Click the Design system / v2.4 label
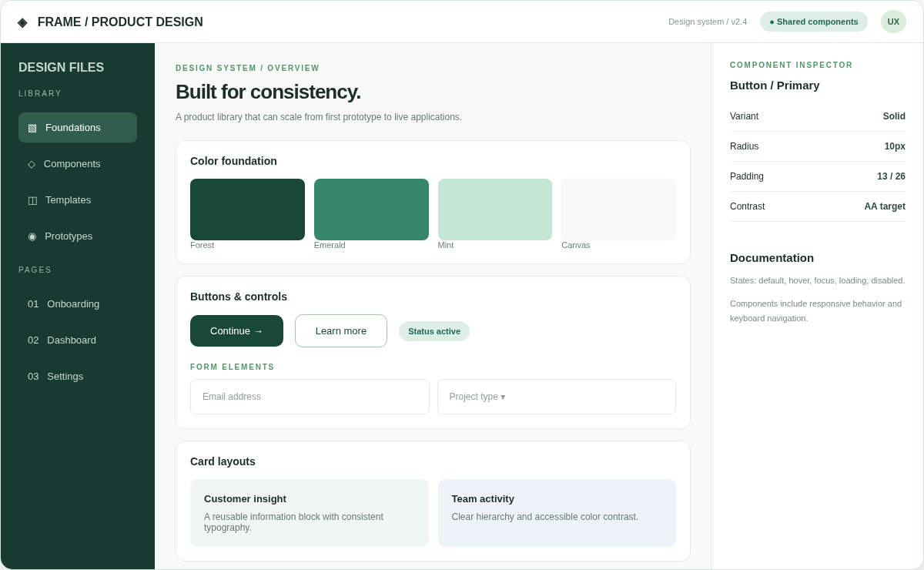The height and width of the screenshot is (570, 924). [x=708, y=22]
